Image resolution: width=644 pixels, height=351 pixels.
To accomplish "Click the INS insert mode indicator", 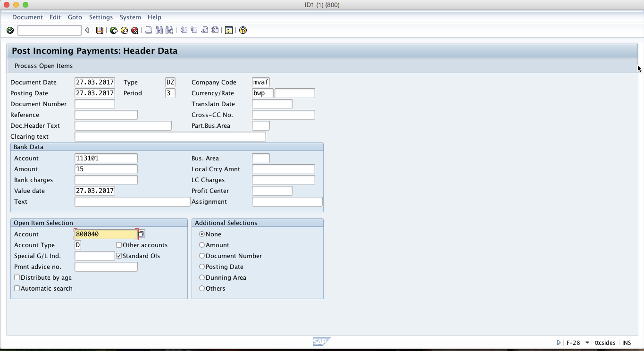I will click(627, 343).
